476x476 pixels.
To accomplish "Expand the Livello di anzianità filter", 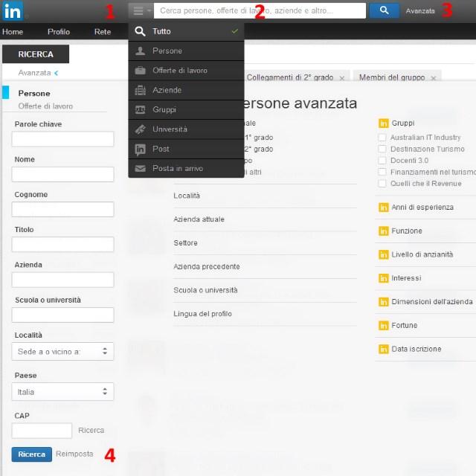I will (x=422, y=254).
